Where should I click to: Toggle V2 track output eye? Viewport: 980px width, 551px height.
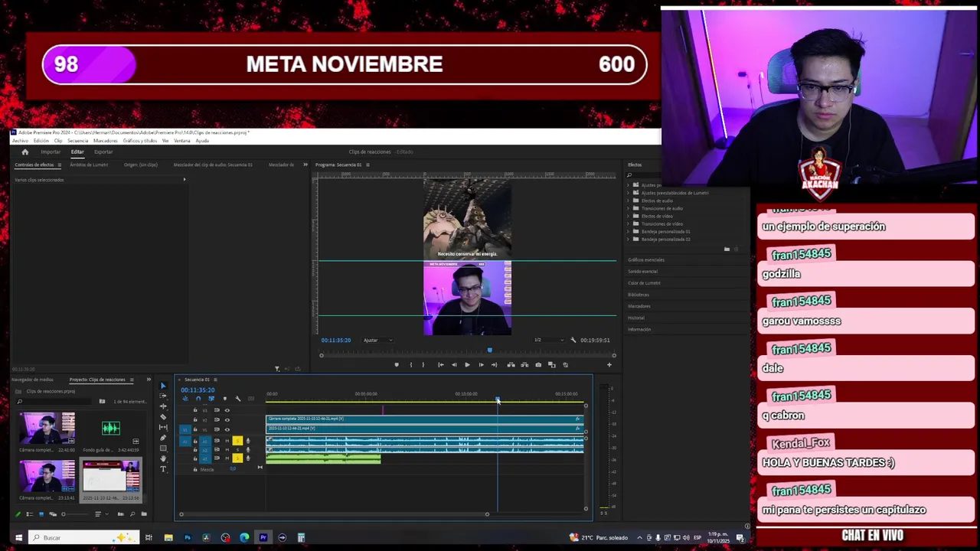[227, 419]
